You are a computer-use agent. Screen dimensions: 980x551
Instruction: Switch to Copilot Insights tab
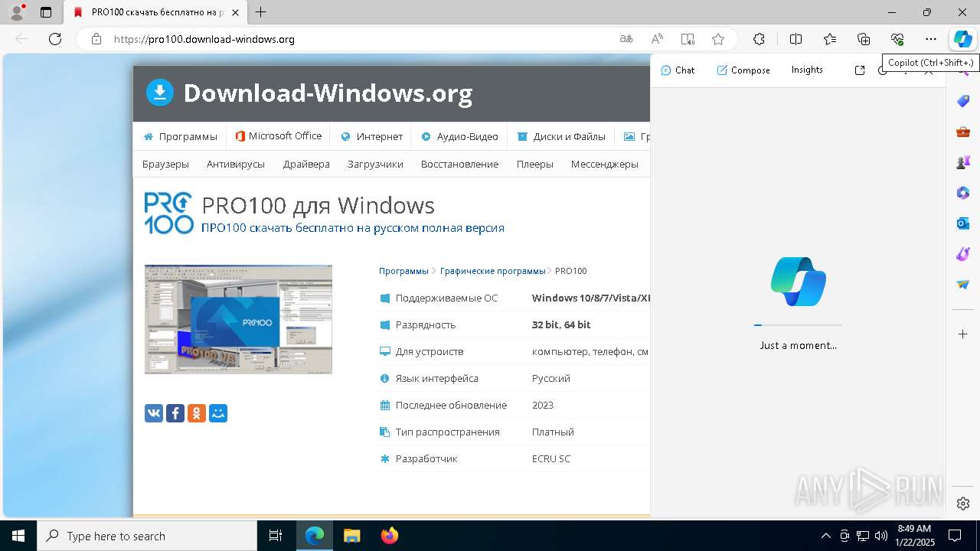pos(807,70)
